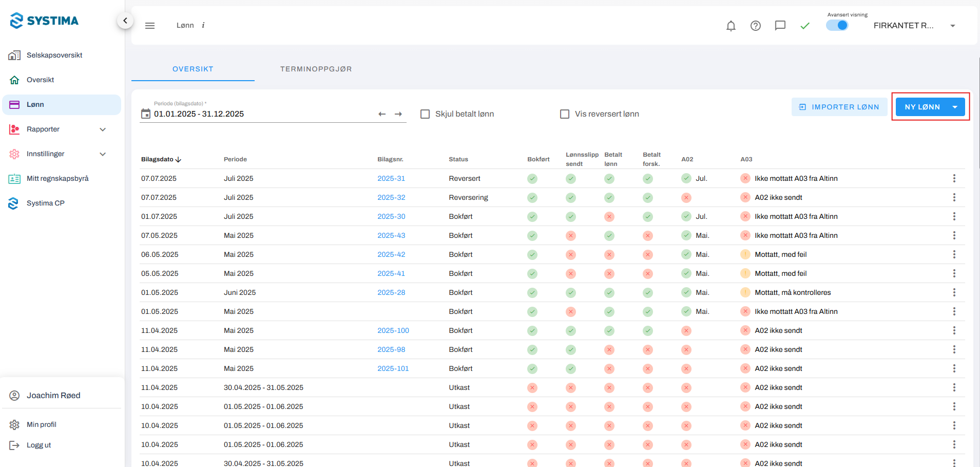Click Juni 2025 period cell

(240, 292)
